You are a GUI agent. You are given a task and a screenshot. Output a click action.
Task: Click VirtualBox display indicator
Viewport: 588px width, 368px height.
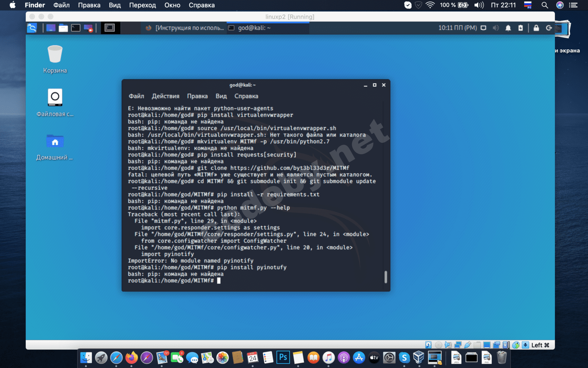(x=487, y=345)
